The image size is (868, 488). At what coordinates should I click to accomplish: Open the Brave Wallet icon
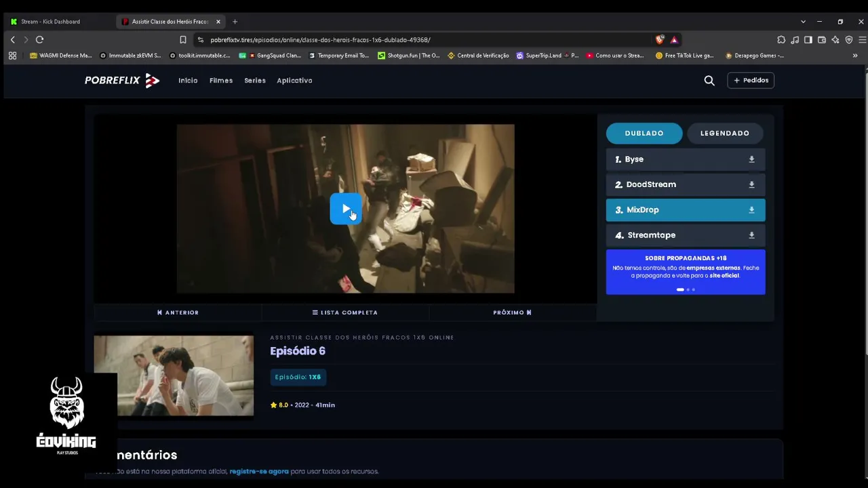(x=822, y=40)
